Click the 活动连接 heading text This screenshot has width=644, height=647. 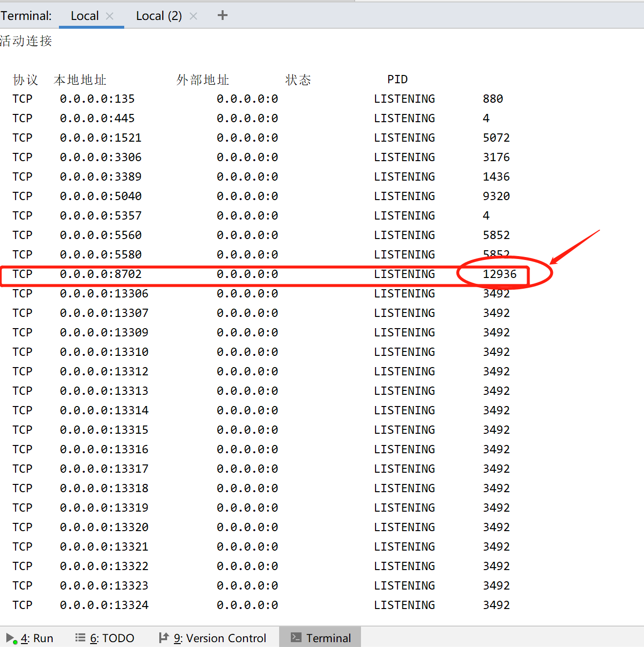26,41
